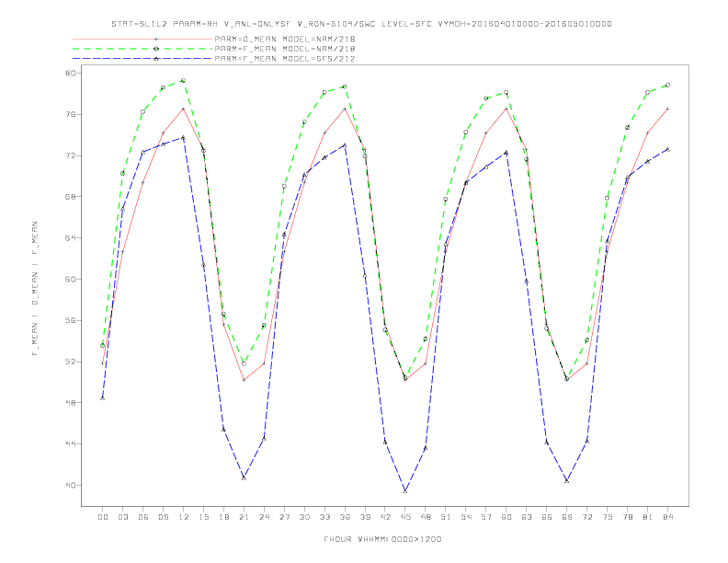This screenshot has height=563, width=728.
Task: Click y-axis tick label 64
Action: 70,238
